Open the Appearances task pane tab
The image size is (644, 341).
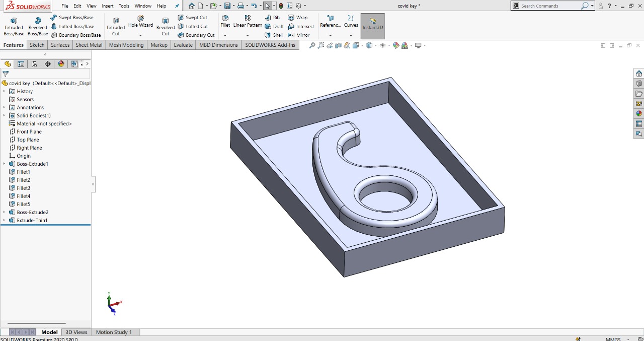tap(639, 113)
